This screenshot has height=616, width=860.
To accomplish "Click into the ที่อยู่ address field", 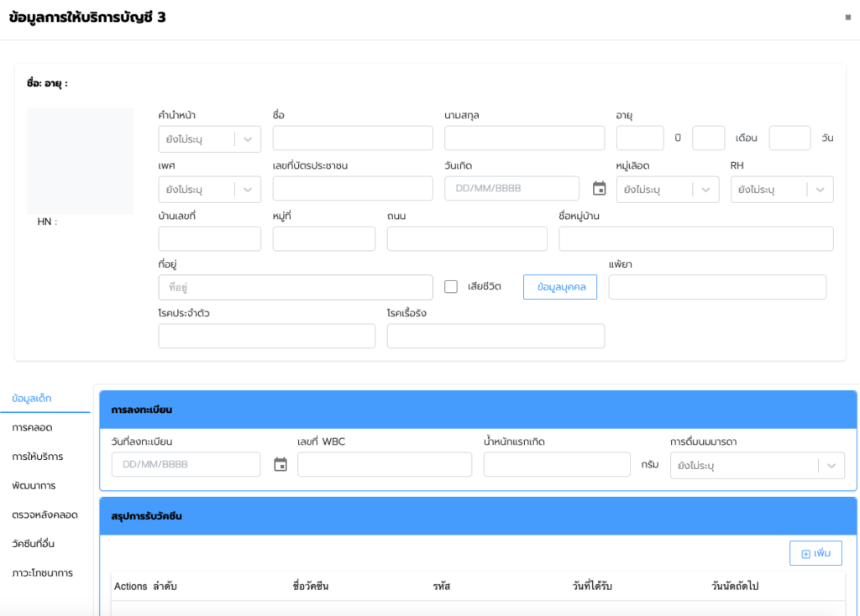I will coord(295,287).
